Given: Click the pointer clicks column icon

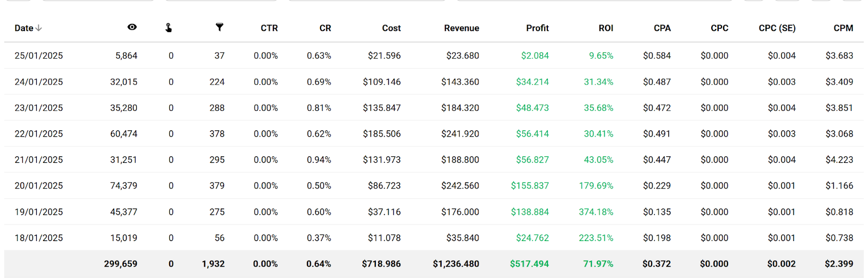Looking at the screenshot, I should (169, 28).
